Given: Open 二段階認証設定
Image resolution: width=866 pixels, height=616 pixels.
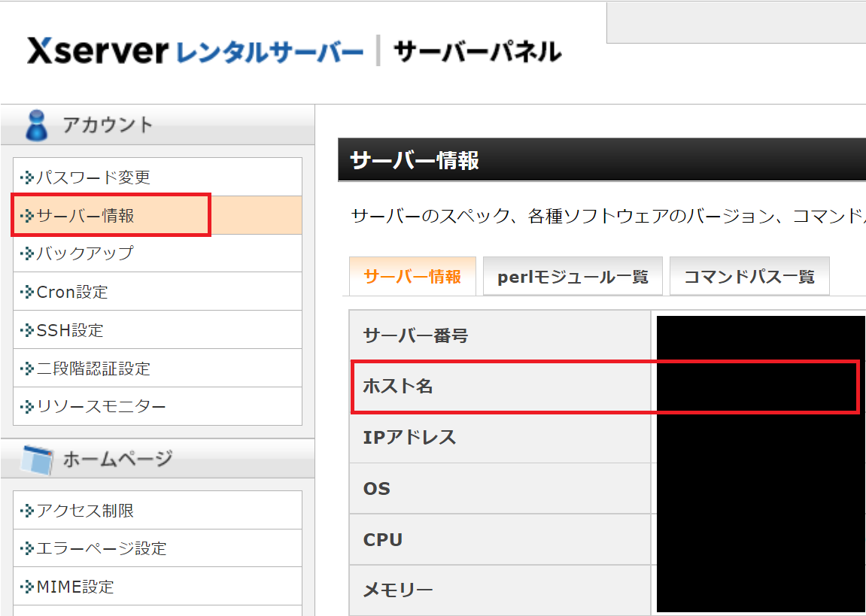Looking at the screenshot, I should tap(157, 368).
